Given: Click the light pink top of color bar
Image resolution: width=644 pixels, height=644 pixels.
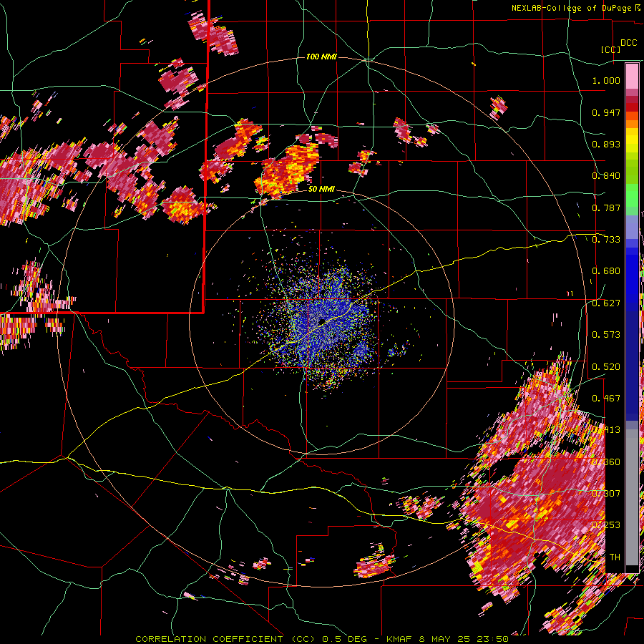Looking at the screenshot, I should coord(632,77).
